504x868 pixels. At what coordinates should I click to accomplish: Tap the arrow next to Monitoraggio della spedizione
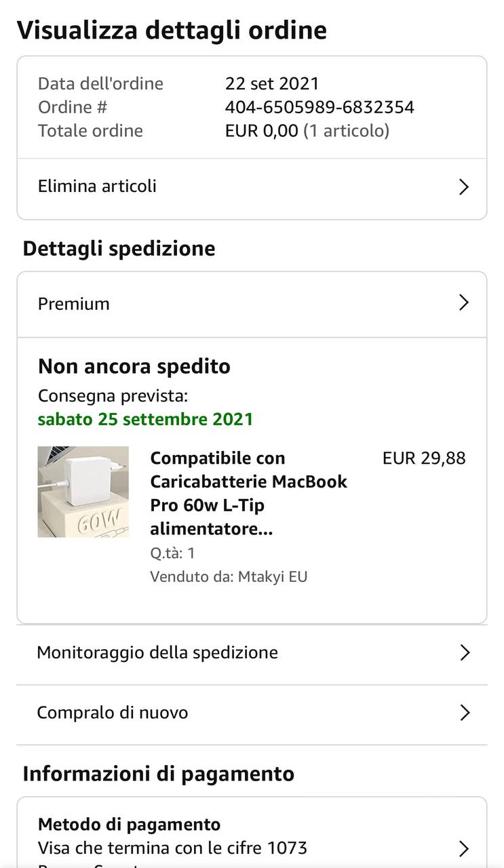(x=465, y=653)
